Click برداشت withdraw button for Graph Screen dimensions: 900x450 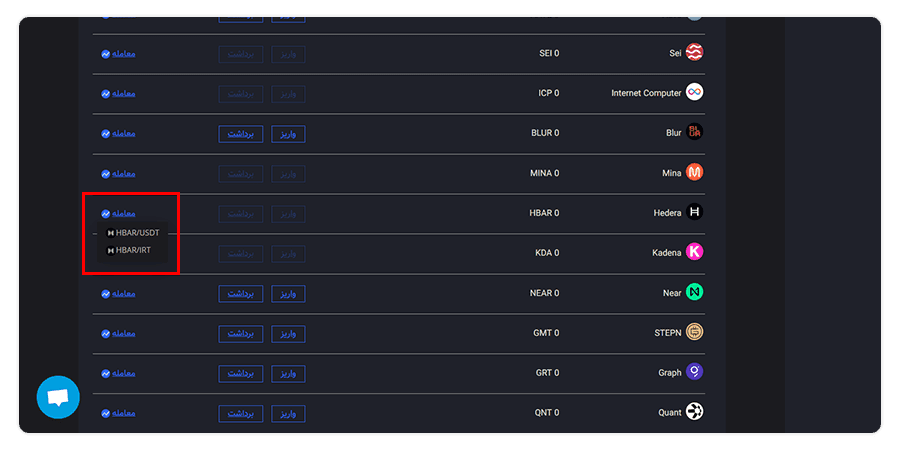(x=241, y=374)
